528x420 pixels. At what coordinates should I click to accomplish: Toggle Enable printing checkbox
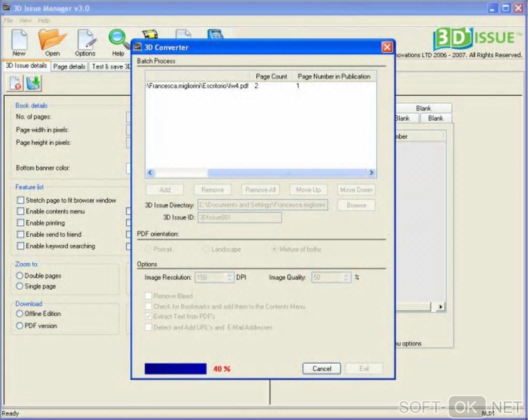click(21, 223)
